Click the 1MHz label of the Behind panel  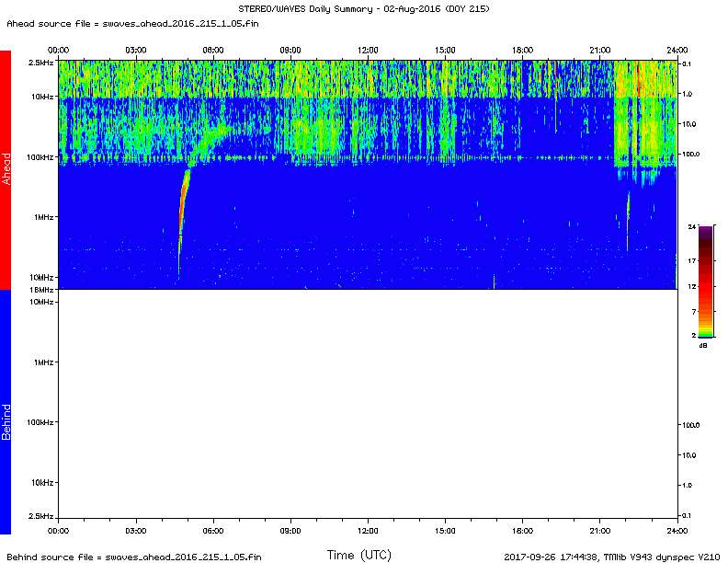[43, 362]
